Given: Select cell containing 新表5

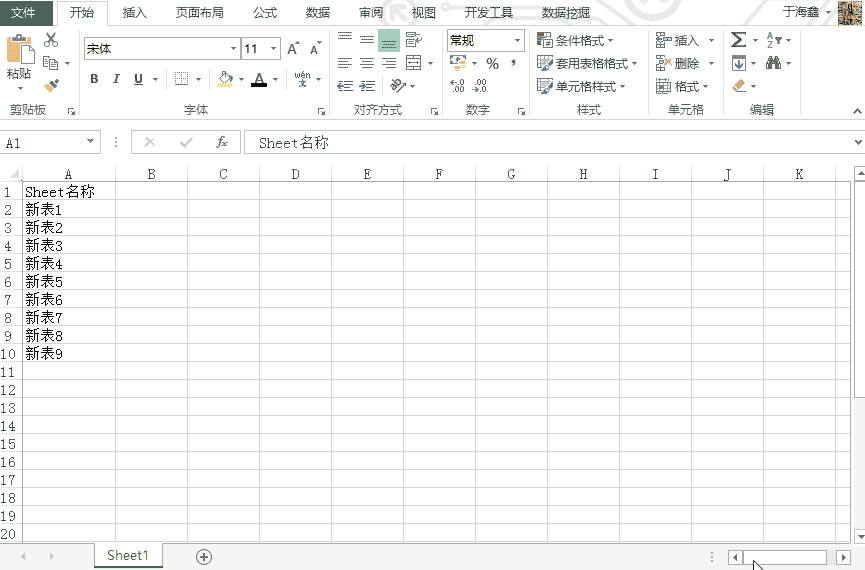Looking at the screenshot, I should (69, 281).
